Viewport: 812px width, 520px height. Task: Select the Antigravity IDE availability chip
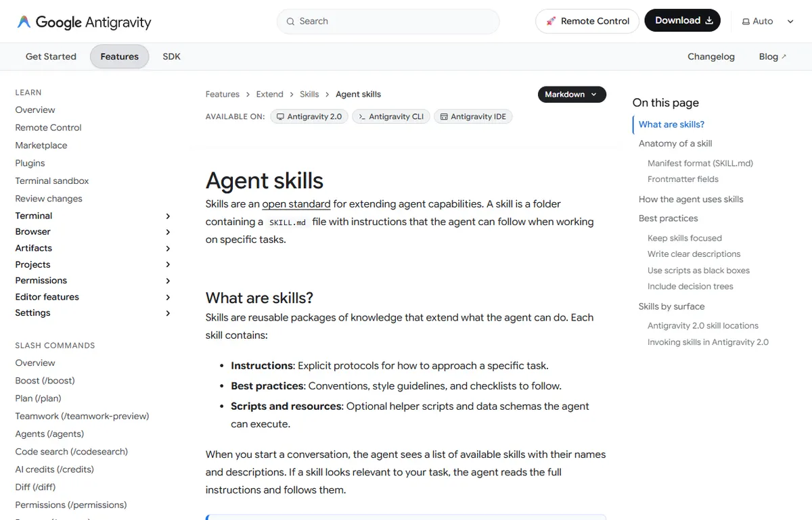pos(473,116)
